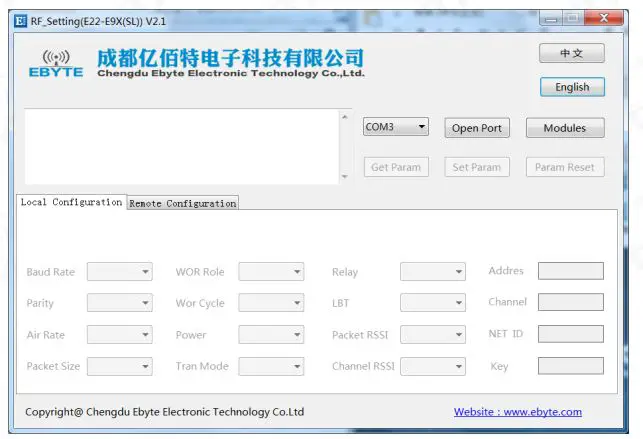Image resolution: width=643 pixels, height=439 pixels.
Task: Select the Local Configuration tab
Action: point(71,202)
